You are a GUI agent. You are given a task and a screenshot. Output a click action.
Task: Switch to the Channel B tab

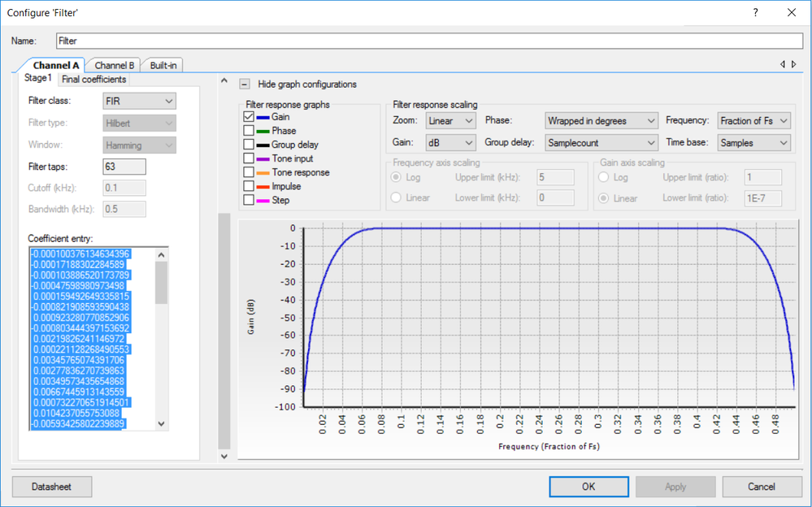pyautogui.click(x=113, y=65)
